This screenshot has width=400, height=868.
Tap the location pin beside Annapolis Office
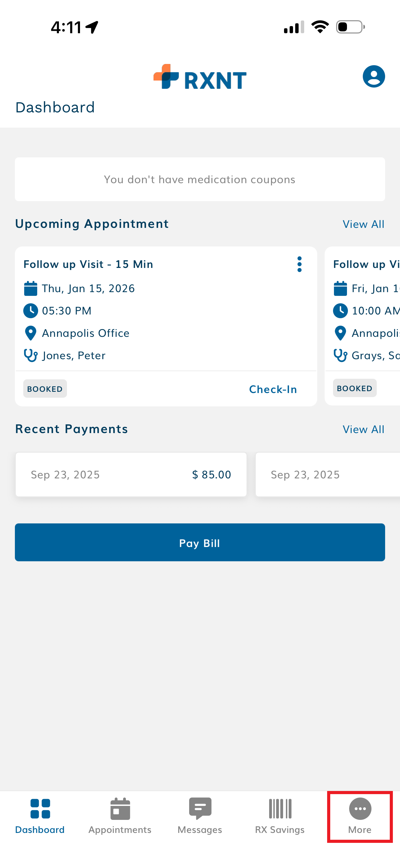31,333
